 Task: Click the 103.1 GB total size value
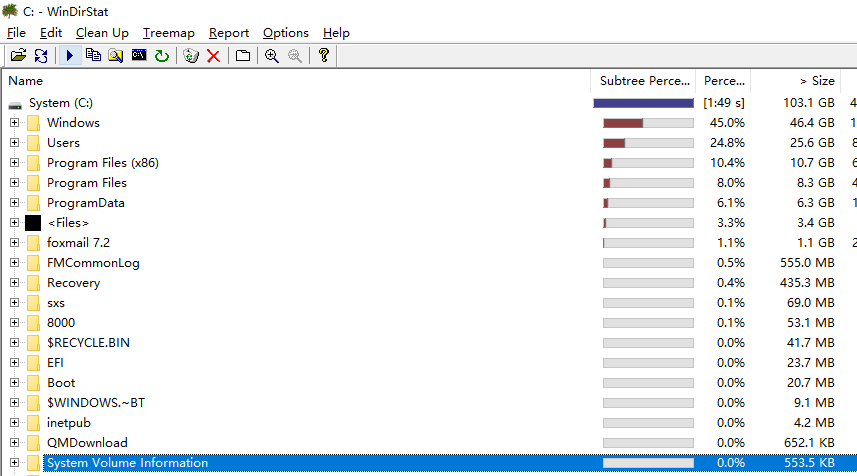point(809,103)
